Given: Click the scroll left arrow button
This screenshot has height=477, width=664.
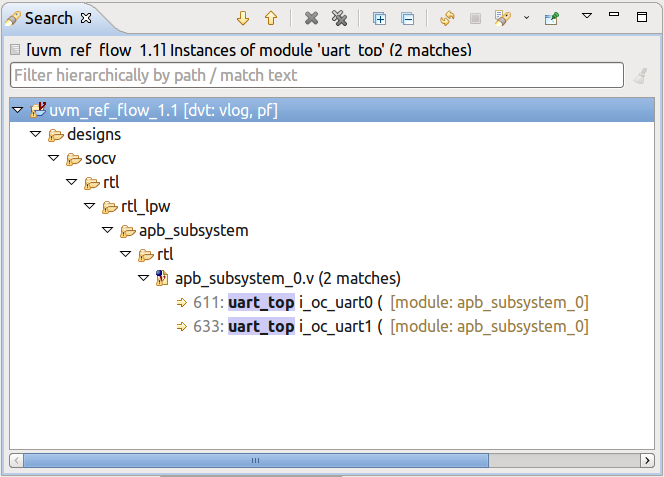Looking at the screenshot, I should pos(17,460).
